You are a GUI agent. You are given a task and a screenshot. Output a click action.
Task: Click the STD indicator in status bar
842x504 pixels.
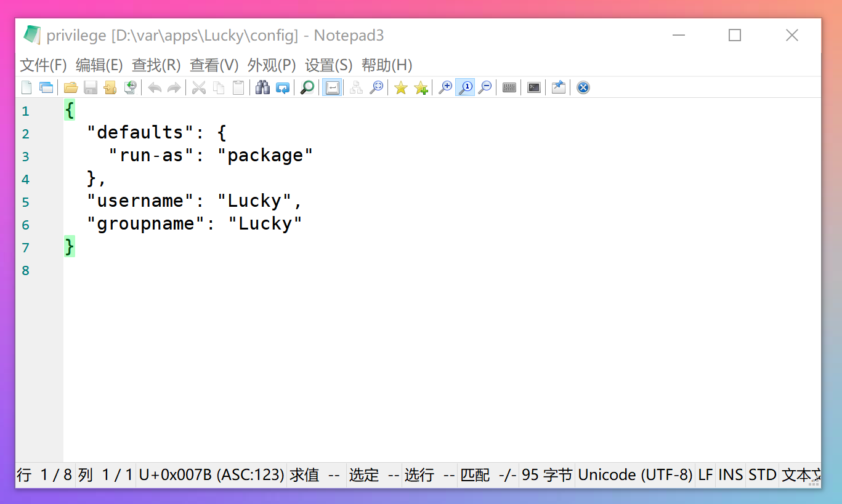[762, 475]
